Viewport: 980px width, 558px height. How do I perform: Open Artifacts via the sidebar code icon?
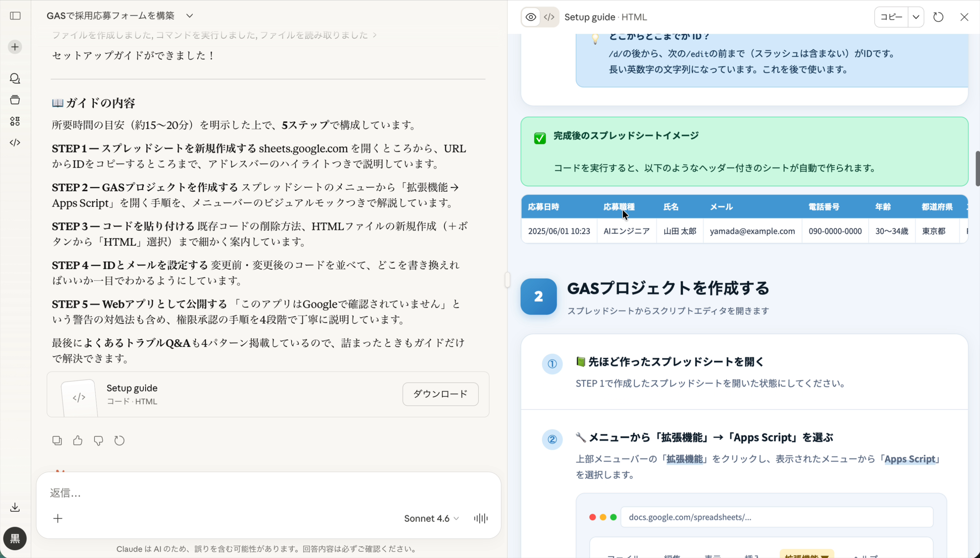tap(15, 142)
